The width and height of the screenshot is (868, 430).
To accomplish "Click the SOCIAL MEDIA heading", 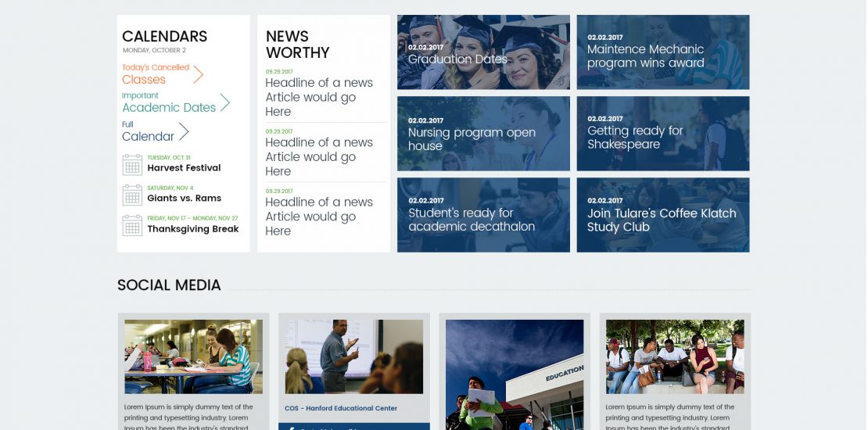I will [x=169, y=285].
